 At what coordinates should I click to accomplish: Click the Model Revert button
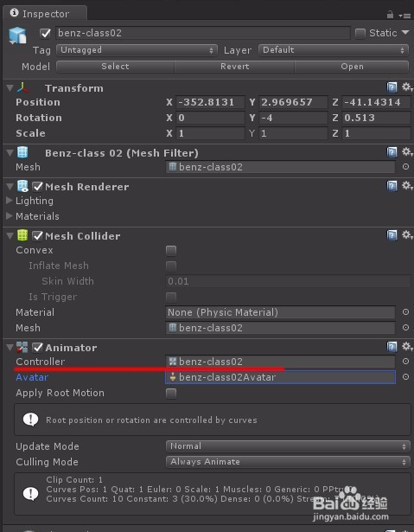point(234,67)
